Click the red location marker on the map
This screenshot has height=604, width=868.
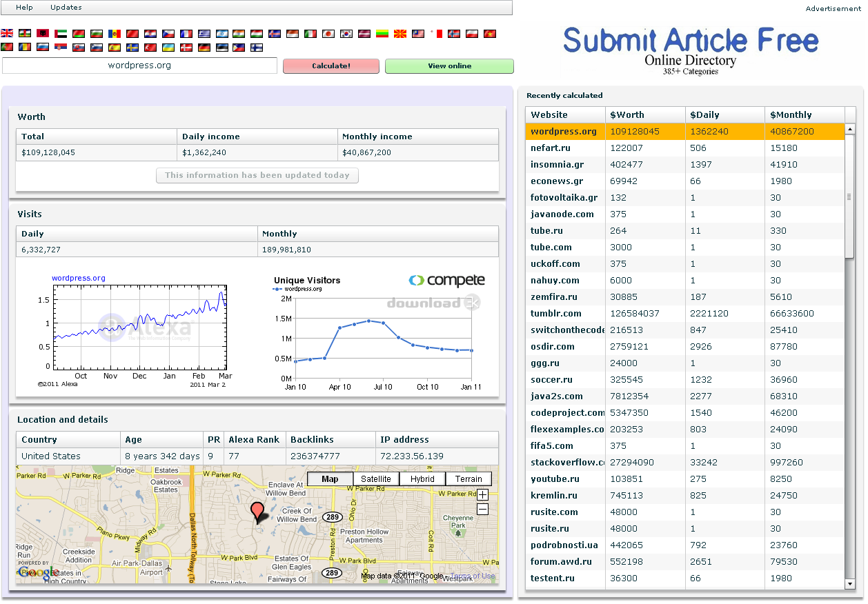[x=258, y=513]
